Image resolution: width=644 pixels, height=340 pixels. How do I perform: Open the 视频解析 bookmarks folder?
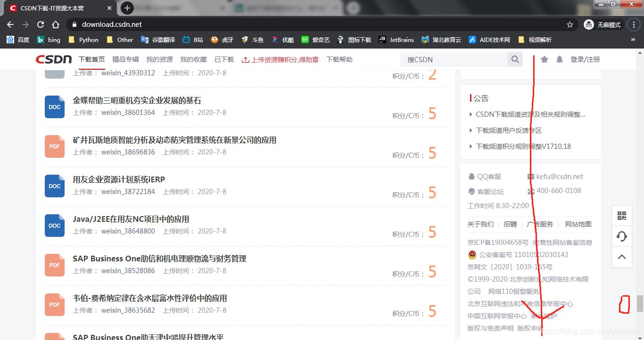535,40
